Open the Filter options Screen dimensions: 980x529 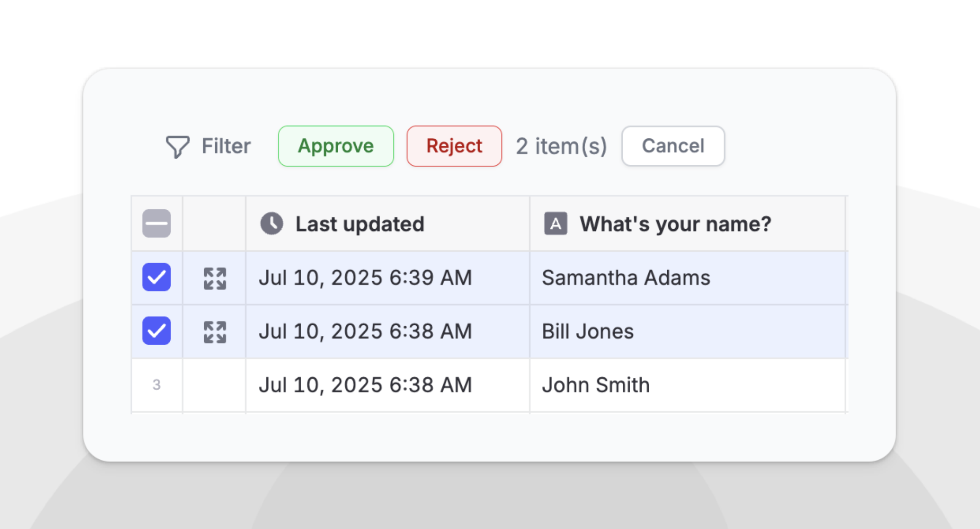pyautogui.click(x=226, y=146)
